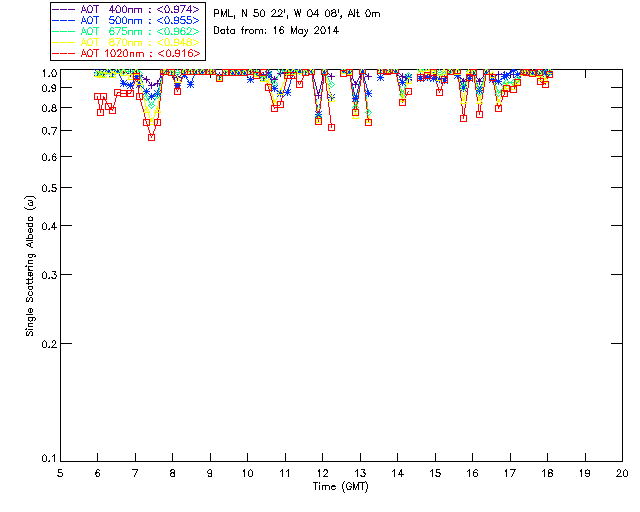Click the 0.7 y-axis tick label
This screenshot has width=640, height=512.
pos(49,131)
